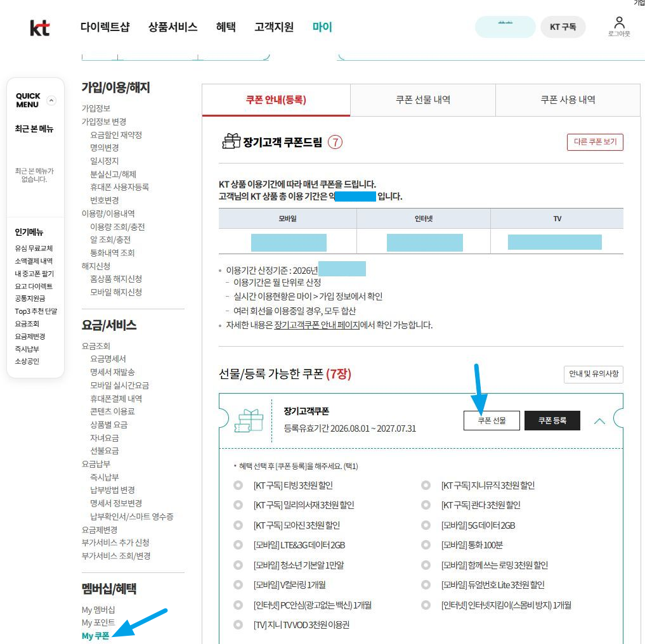Open 휴대폰결제 내역 sidebar link

coord(116,399)
